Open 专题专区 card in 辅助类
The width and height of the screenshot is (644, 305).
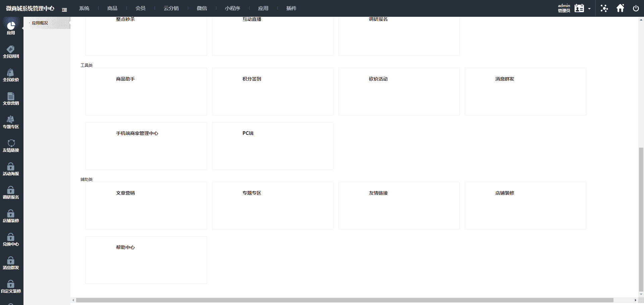click(273, 206)
